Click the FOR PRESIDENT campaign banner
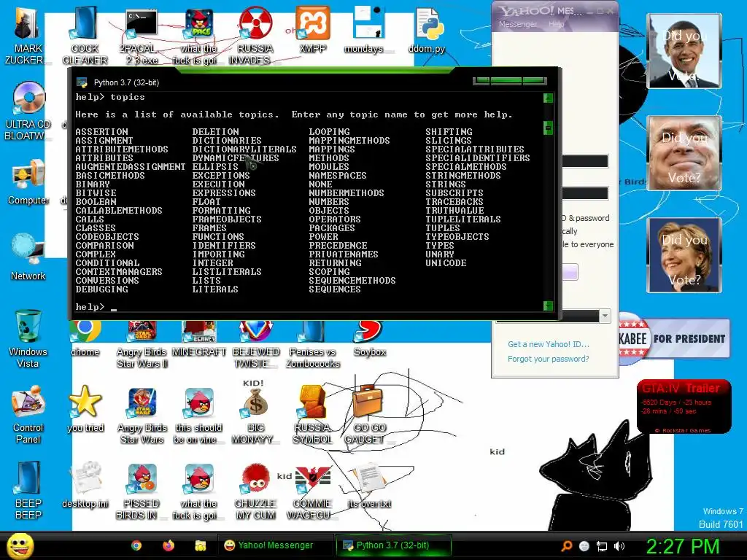Screen dimensions: 747x560 (674, 338)
